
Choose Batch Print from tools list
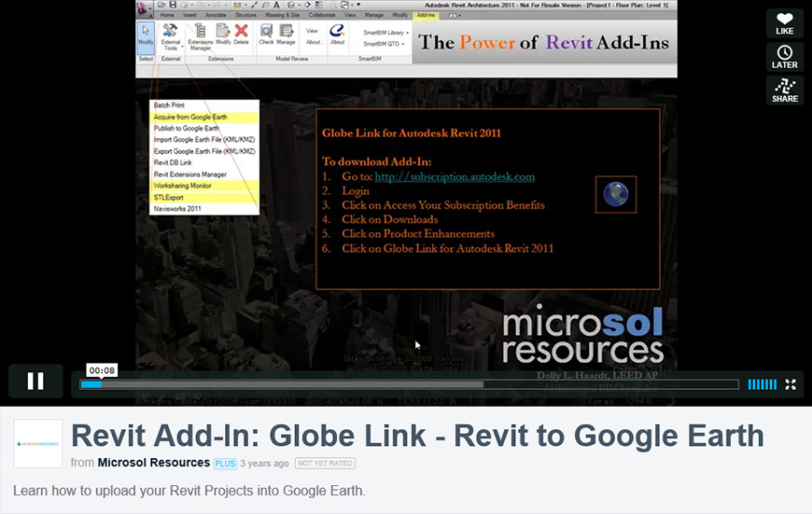tap(204, 105)
